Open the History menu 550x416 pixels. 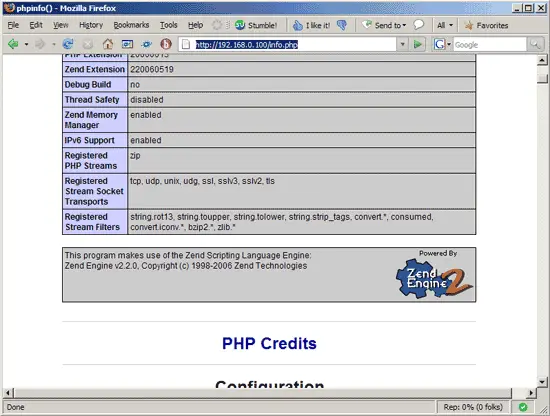91,25
